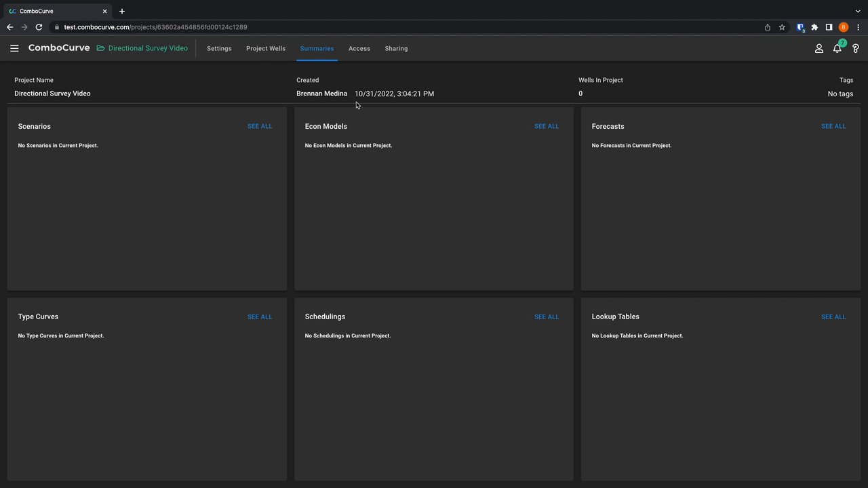
Task: Open the notifications bell
Action: (837, 49)
